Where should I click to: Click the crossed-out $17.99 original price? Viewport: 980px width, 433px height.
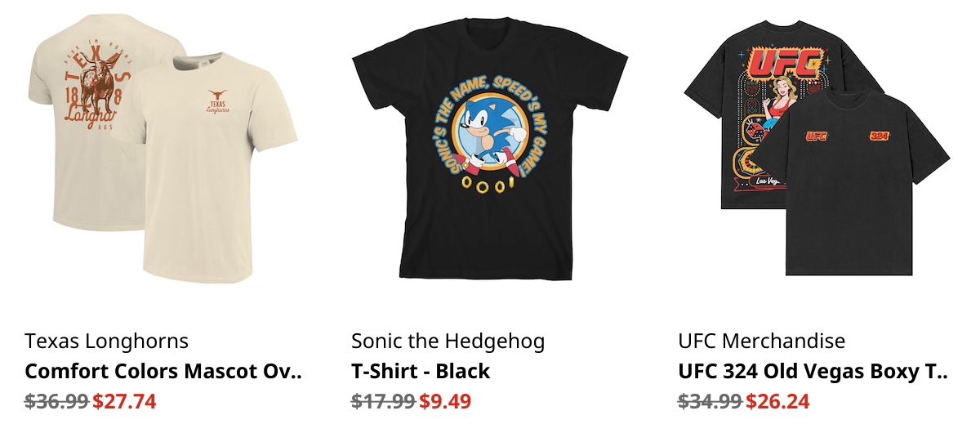(383, 401)
